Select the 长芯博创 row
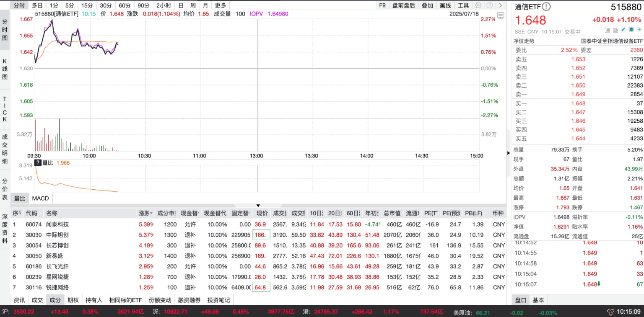 pyautogui.click(x=258, y=245)
